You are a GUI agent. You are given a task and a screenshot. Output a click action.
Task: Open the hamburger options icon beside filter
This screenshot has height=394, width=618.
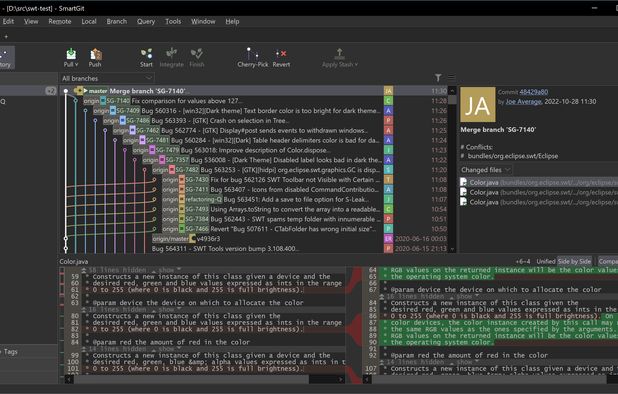click(451, 77)
